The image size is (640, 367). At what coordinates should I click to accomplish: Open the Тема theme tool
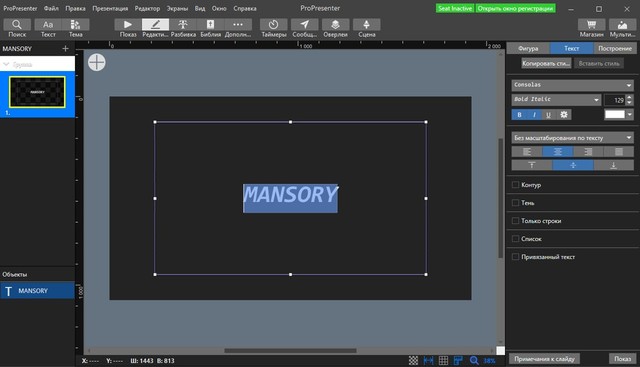(x=76, y=24)
